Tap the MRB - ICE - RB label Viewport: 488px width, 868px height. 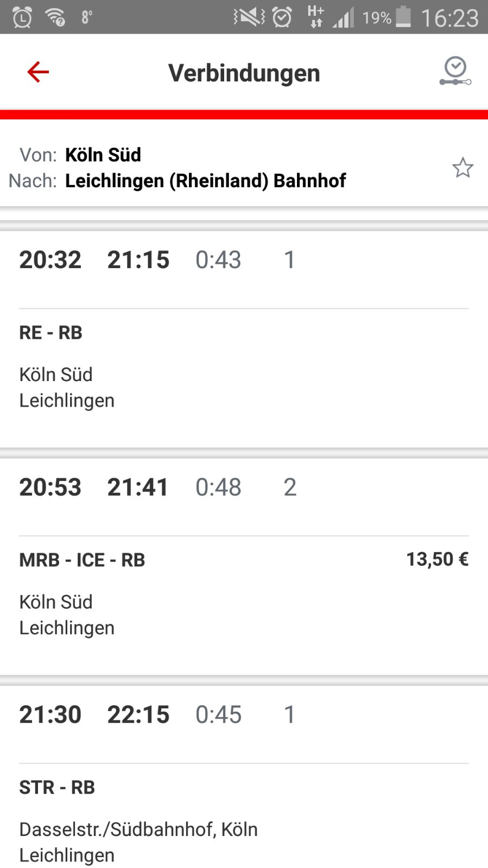coord(82,560)
